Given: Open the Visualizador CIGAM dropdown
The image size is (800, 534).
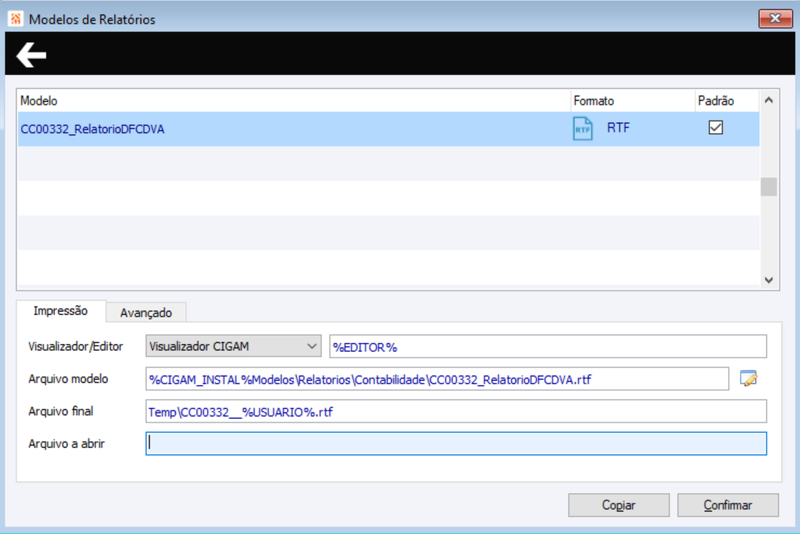Looking at the screenshot, I should pos(233,346).
